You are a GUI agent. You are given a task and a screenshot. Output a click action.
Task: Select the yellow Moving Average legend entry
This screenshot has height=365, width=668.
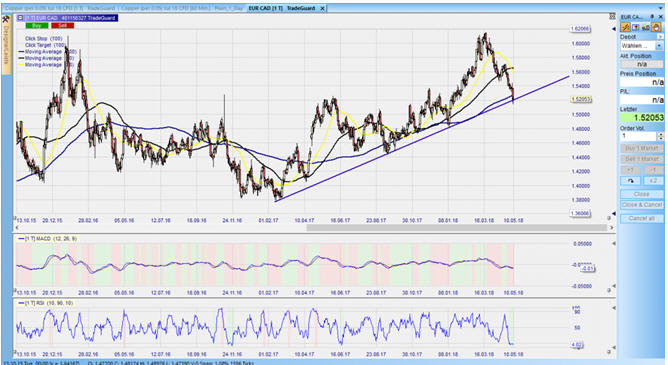tap(46, 65)
